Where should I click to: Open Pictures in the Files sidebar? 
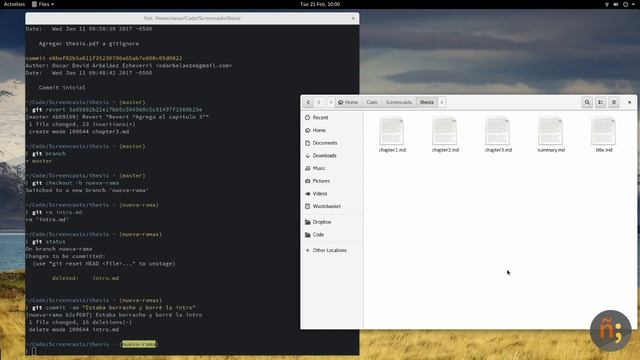331,181
